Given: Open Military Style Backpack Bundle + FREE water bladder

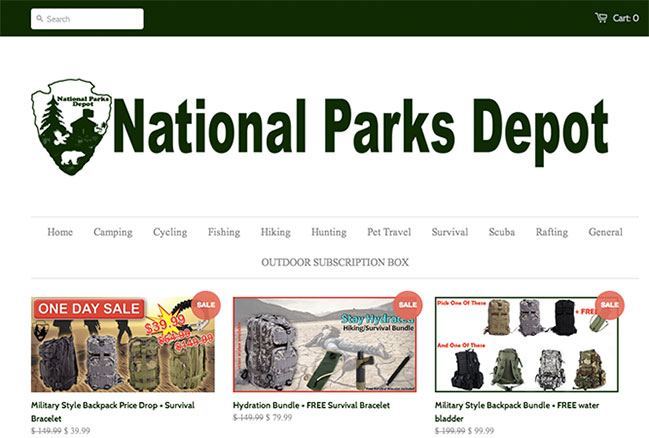Looking at the screenshot, I should 517,412.
